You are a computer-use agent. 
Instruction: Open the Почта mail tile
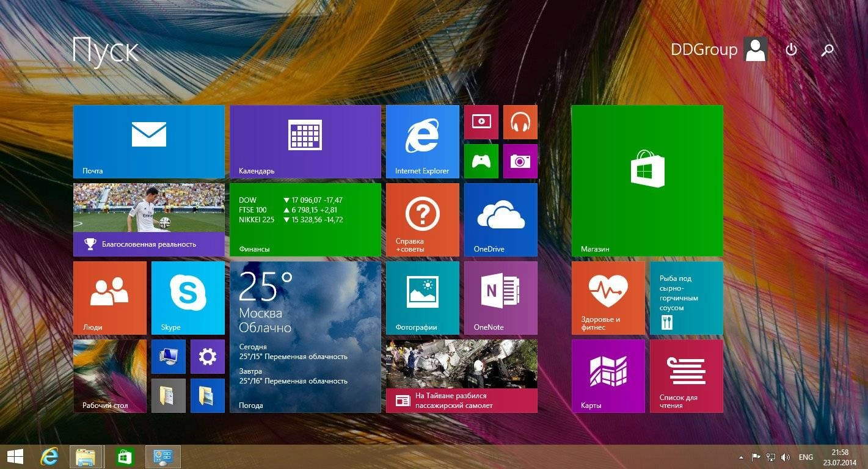click(x=148, y=140)
